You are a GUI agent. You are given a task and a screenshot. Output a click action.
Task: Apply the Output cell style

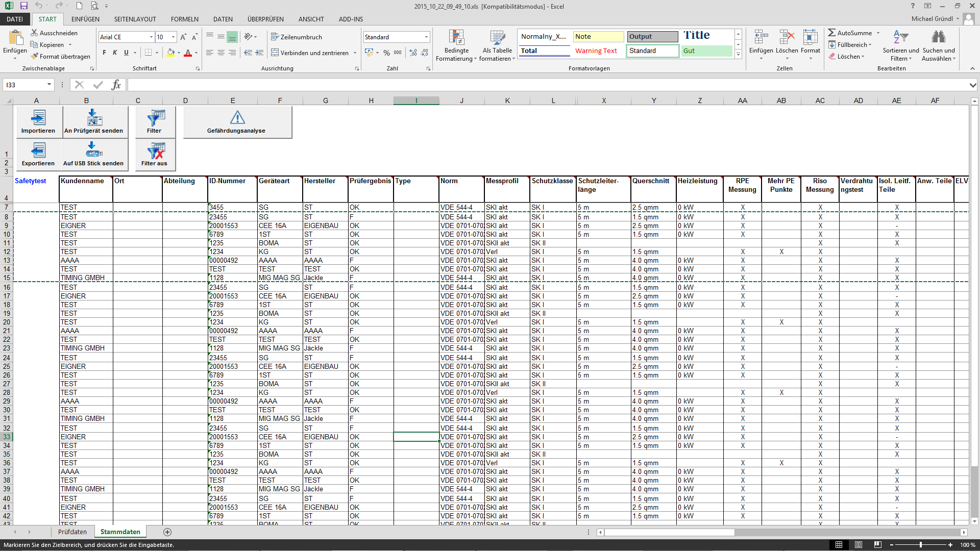tap(652, 37)
